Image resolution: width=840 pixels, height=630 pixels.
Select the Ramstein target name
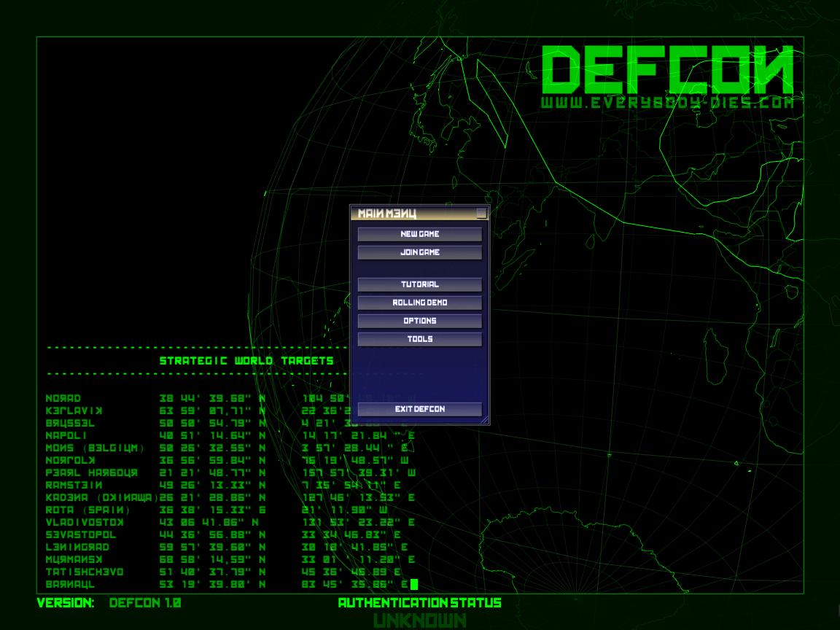(74, 486)
